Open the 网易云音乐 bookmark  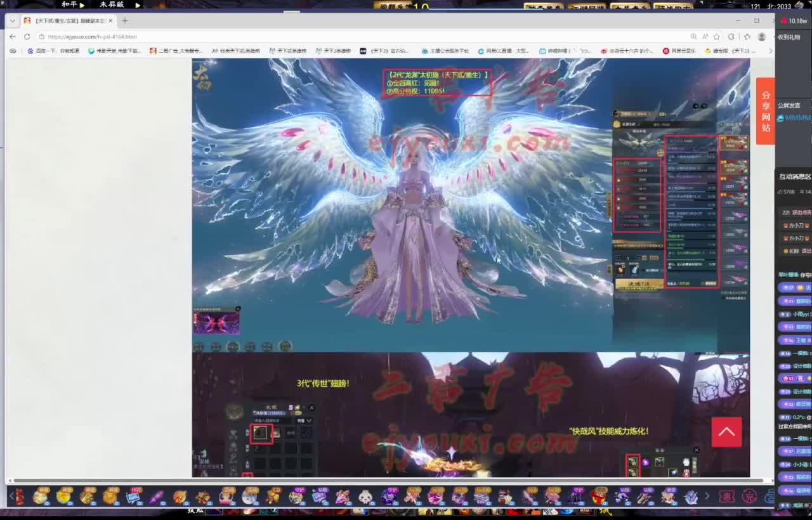[679, 51]
